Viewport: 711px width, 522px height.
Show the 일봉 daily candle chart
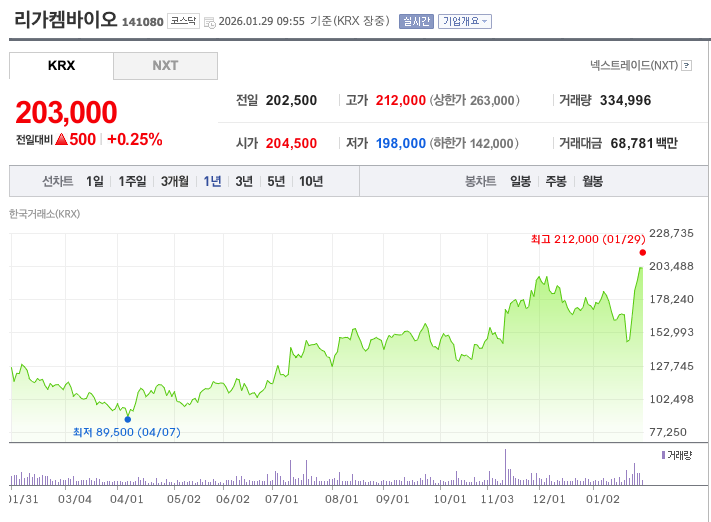click(520, 181)
